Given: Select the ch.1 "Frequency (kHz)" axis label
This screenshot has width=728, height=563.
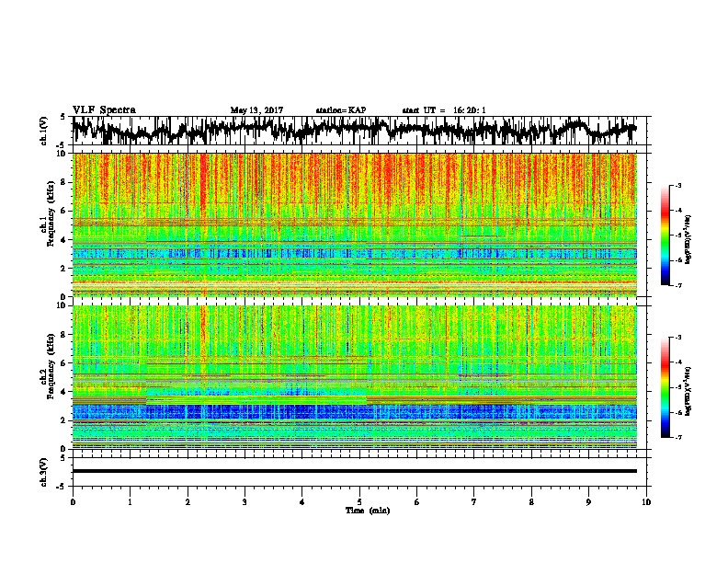Looking at the screenshot, I should click(x=51, y=214).
